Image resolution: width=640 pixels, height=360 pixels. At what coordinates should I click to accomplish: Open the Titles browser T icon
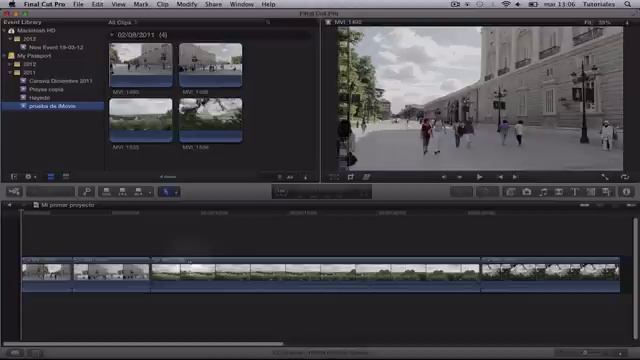[x=575, y=191]
